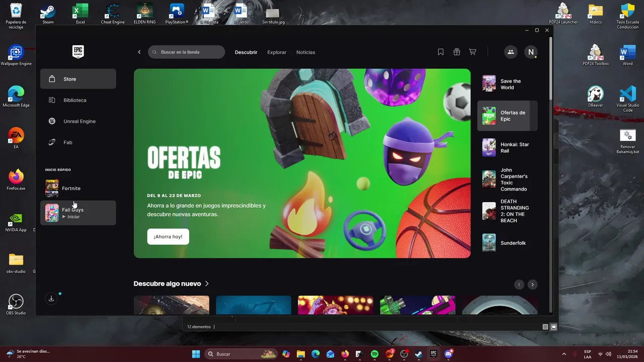Launch Fortnite from quick launch
The image size is (644, 362).
click(x=78, y=188)
